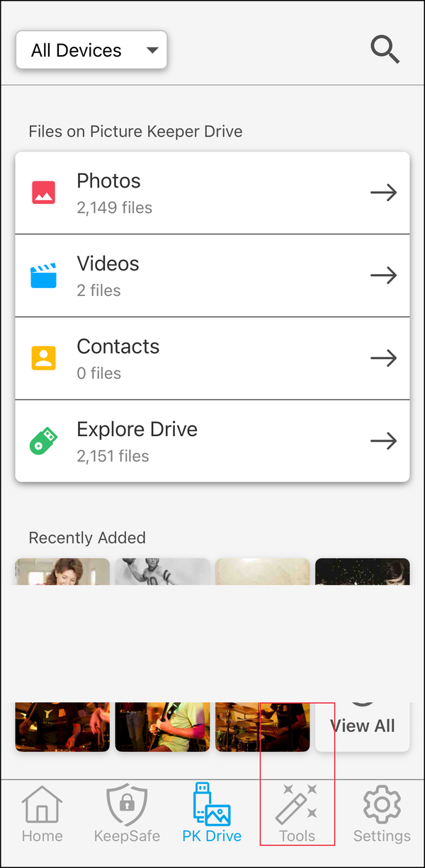Screen dimensions: 425x868
Task: Open the drummer thumbnail
Action: coord(262,726)
